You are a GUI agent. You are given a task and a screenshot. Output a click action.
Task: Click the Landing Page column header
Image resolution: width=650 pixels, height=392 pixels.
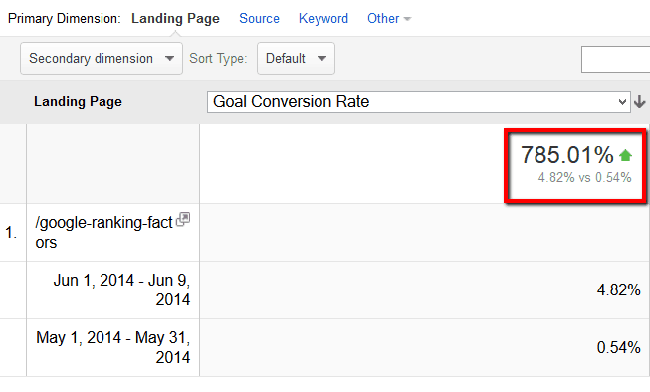pos(78,102)
